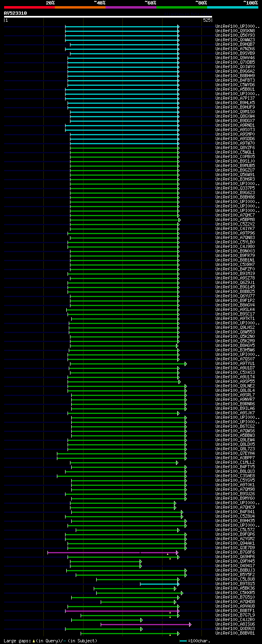Select hit label UniRef100_B4FZF0
This screenshot has height=644, width=262.
(235, 269)
